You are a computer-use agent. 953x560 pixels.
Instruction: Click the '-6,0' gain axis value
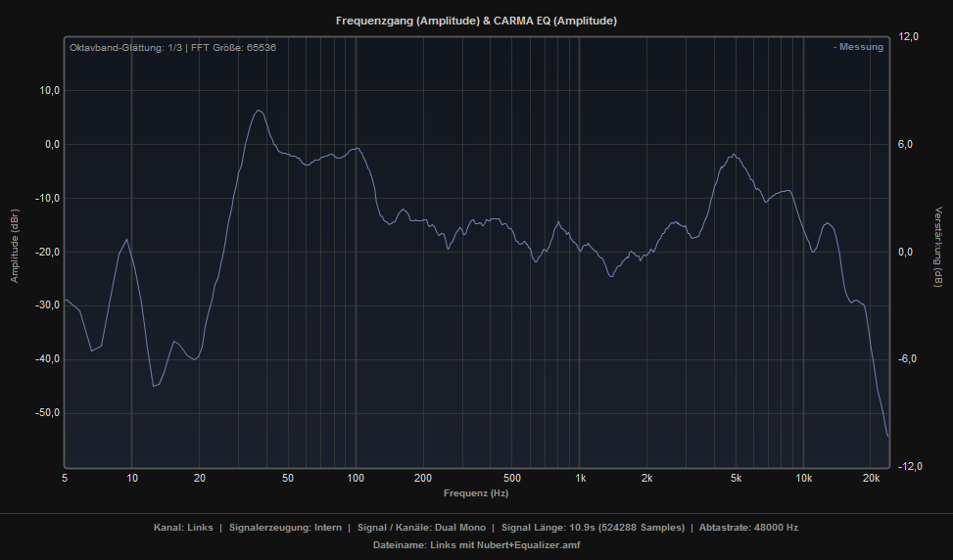(907, 359)
